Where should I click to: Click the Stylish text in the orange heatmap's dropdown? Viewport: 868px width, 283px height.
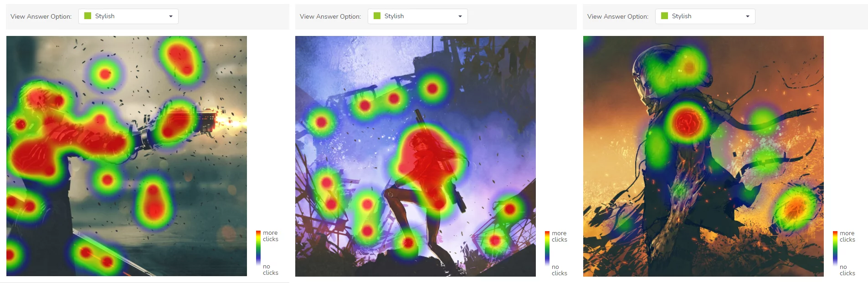tap(682, 16)
